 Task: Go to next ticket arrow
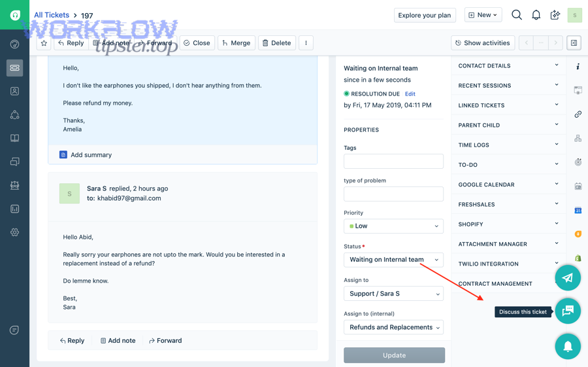(x=555, y=43)
